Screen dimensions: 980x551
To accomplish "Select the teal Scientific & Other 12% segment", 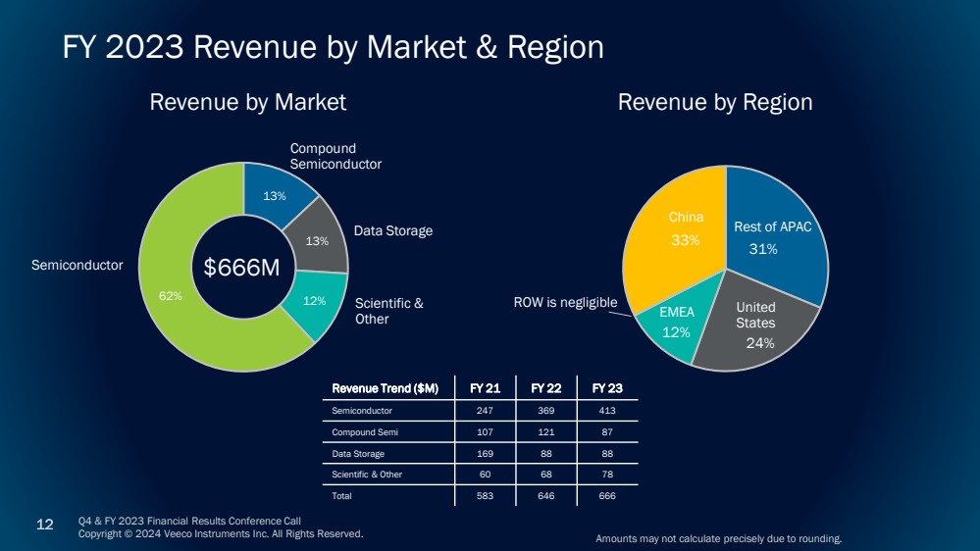I will (314, 302).
